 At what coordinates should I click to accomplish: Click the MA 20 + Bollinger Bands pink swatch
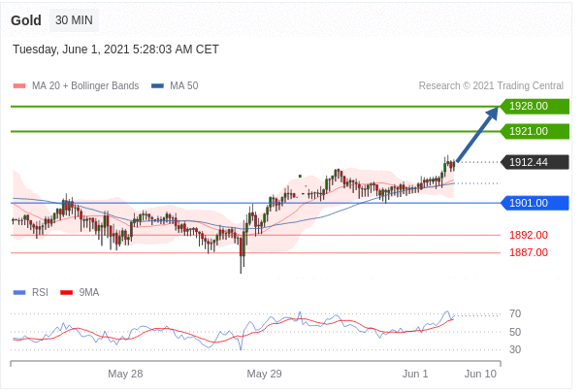19,86
